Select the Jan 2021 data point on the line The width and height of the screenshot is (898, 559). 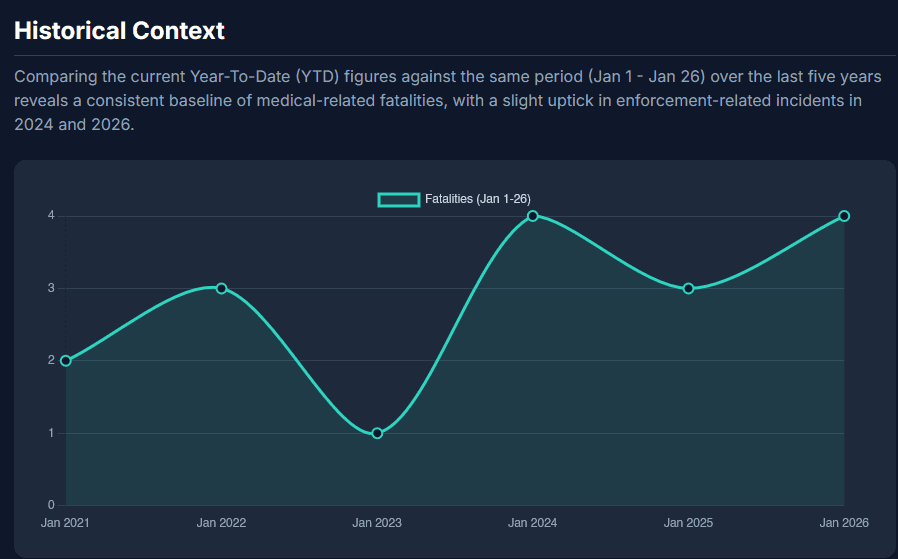66,361
